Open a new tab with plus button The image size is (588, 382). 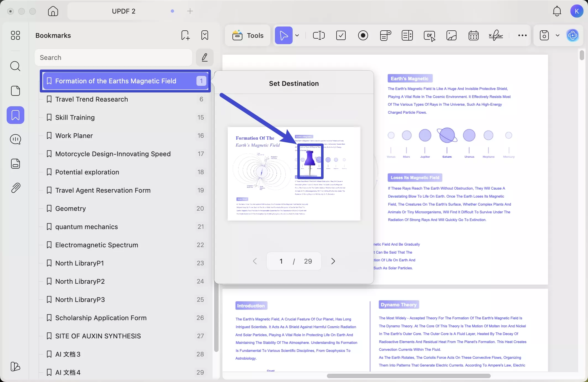(190, 11)
